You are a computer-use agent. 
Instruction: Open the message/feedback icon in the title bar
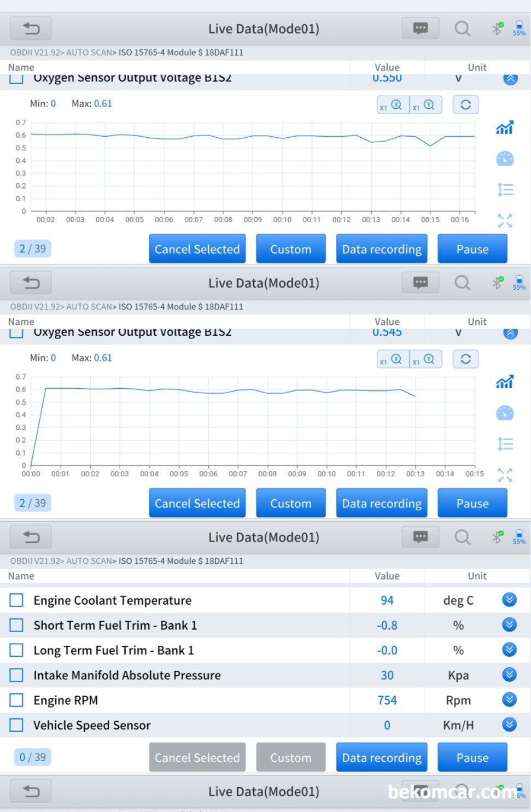pyautogui.click(x=420, y=28)
